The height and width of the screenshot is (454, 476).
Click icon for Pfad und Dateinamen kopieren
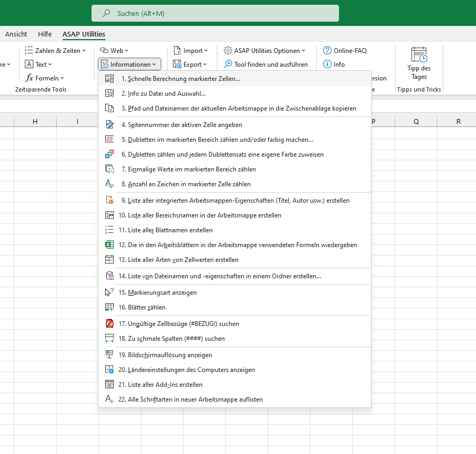[109, 108]
